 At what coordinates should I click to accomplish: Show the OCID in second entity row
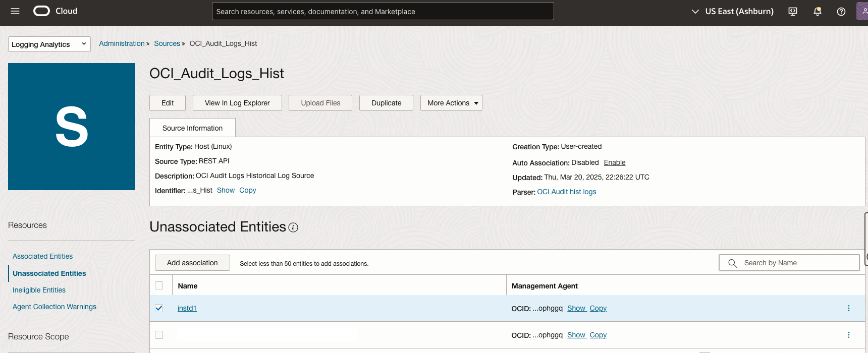click(x=576, y=335)
